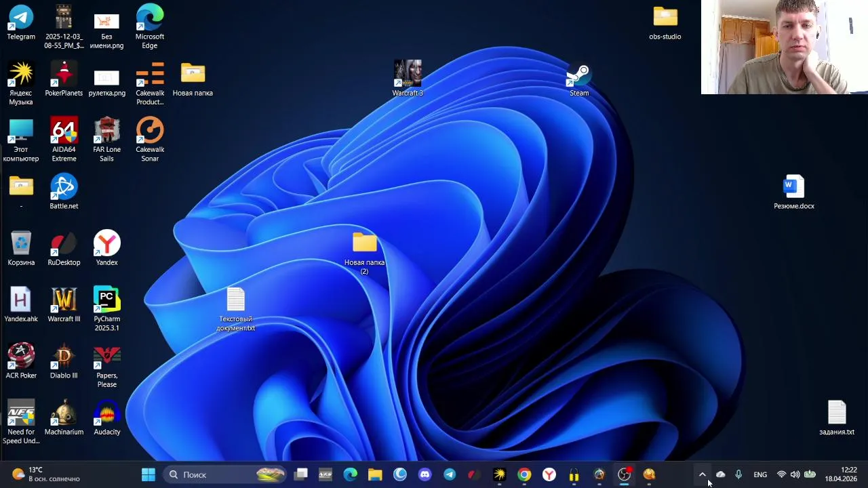The width and height of the screenshot is (868, 488).
Task: Select the Корзина recycle bin
Action: (21, 249)
